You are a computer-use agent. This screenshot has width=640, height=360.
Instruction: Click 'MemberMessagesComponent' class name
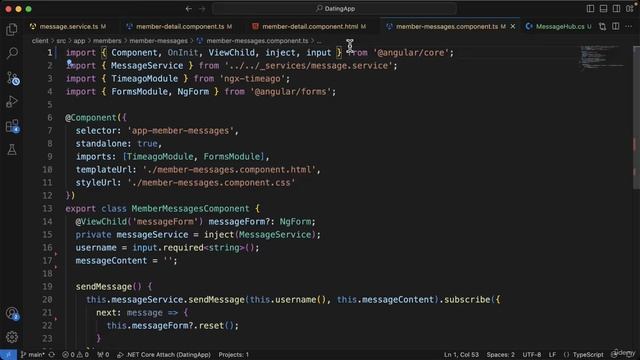pyautogui.click(x=190, y=209)
